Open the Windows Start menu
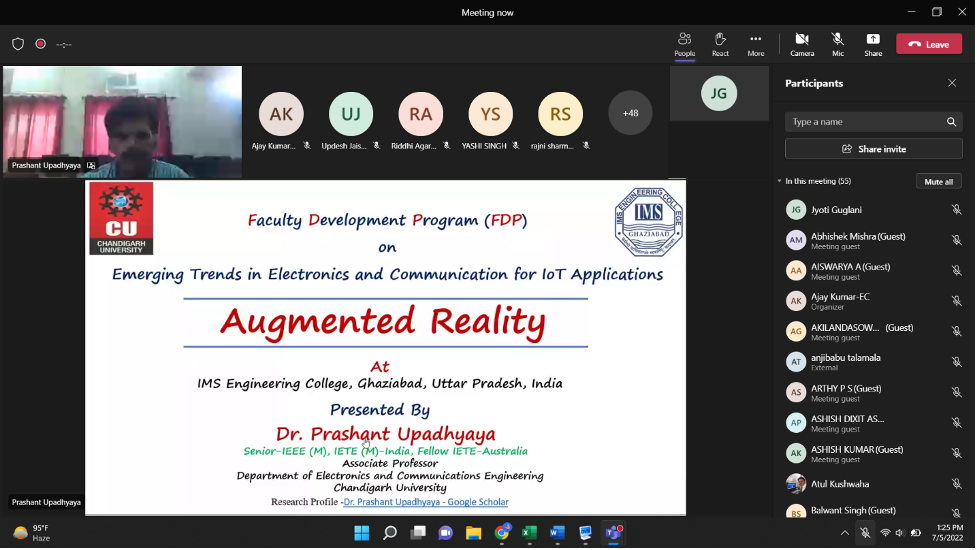 point(362,533)
